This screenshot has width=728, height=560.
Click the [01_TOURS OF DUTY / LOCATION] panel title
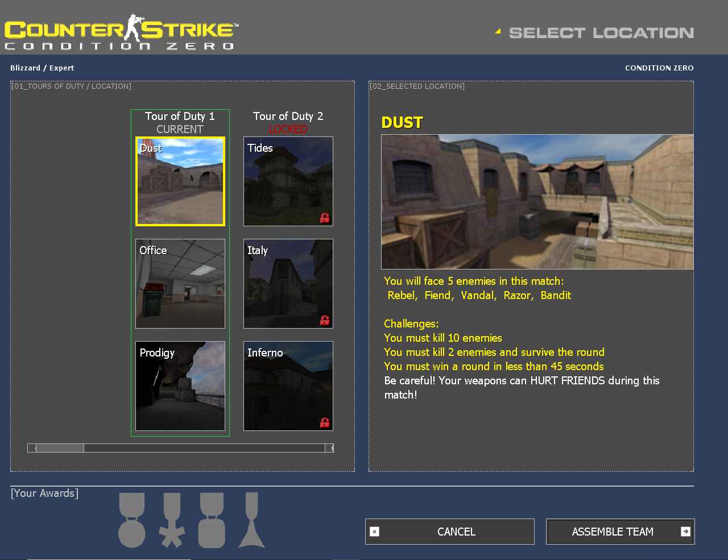click(71, 86)
